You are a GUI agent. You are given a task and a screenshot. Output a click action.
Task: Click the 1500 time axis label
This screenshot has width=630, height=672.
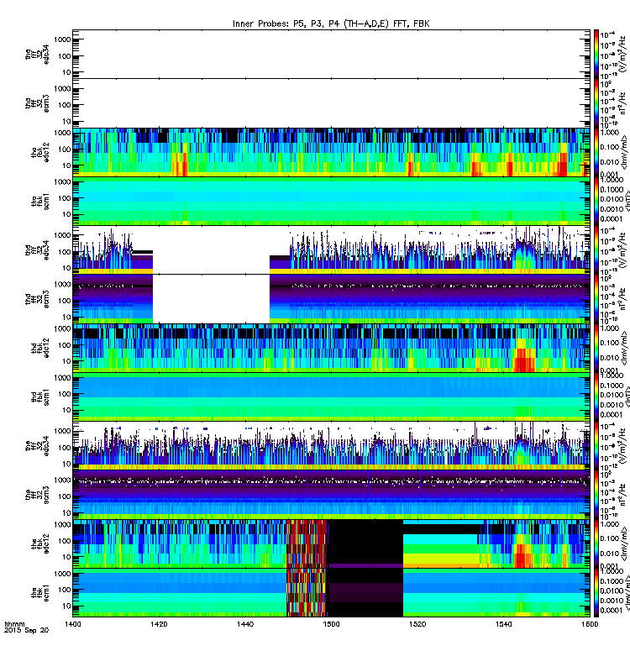(x=331, y=624)
